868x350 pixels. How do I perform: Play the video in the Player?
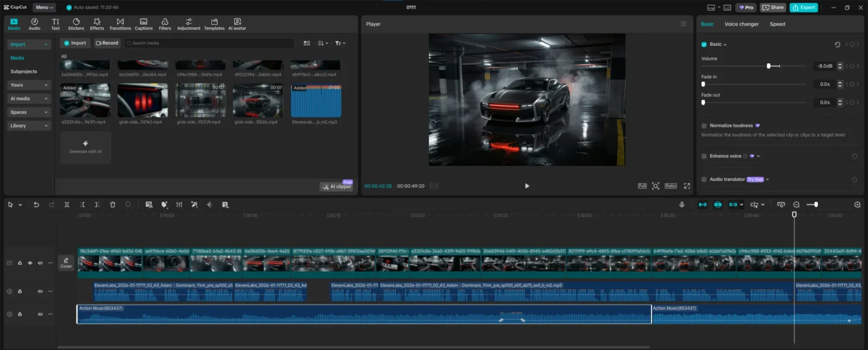pos(527,186)
